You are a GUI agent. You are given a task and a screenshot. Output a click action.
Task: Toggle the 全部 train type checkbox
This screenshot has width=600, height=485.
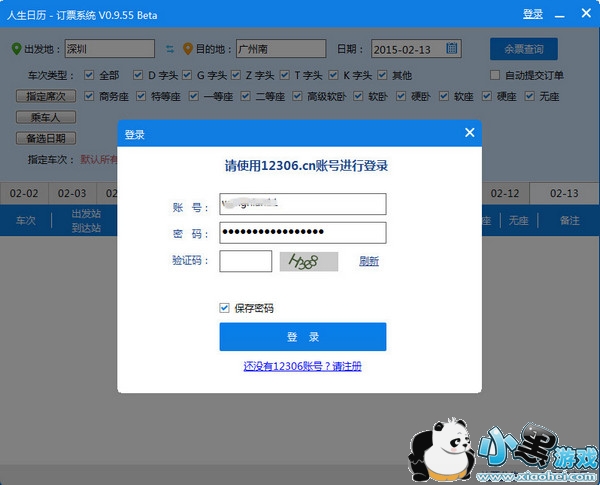(x=89, y=75)
